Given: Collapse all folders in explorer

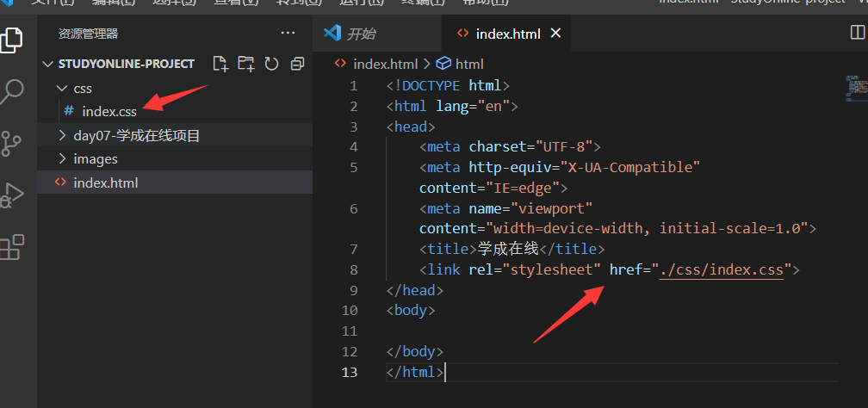Looking at the screenshot, I should [298, 64].
